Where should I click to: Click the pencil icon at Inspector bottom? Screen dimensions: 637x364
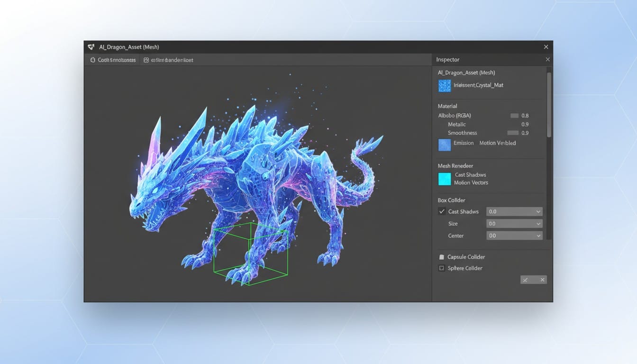click(525, 280)
